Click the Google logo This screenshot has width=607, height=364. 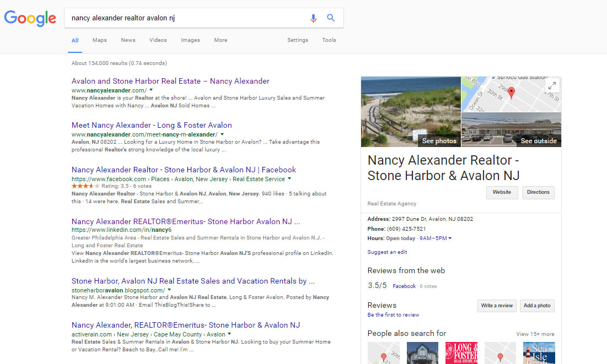click(30, 18)
